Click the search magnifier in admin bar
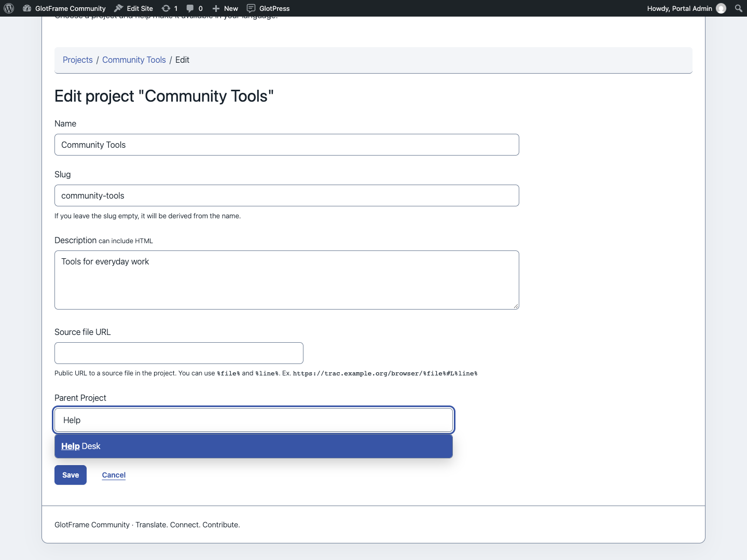 739,8
